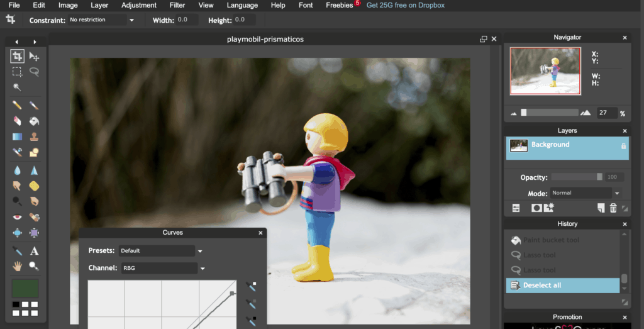Select the Sponge tool
This screenshot has height=329, width=644.
coord(34,186)
